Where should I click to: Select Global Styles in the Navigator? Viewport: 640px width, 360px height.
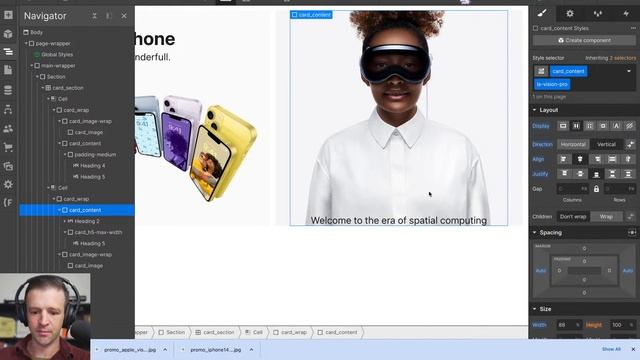(53, 54)
